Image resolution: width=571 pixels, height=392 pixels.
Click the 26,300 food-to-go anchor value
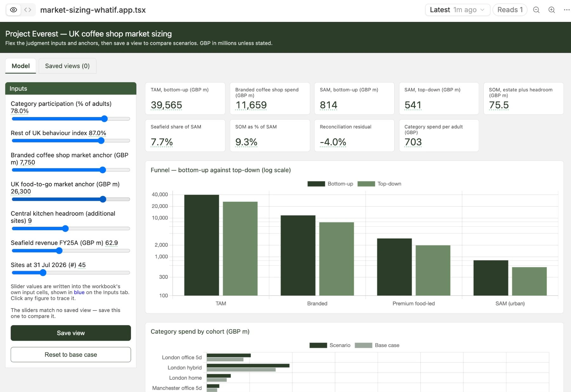pos(21,192)
